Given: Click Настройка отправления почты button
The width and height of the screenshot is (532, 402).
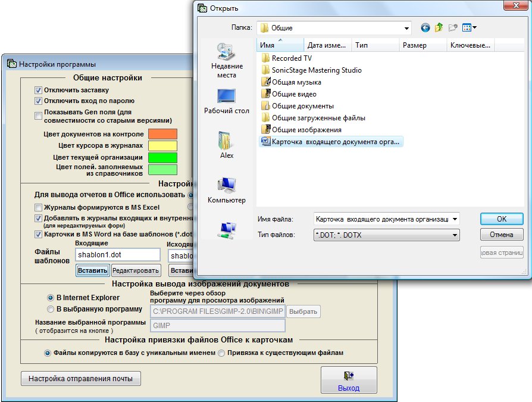Looking at the screenshot, I should click(81, 378).
